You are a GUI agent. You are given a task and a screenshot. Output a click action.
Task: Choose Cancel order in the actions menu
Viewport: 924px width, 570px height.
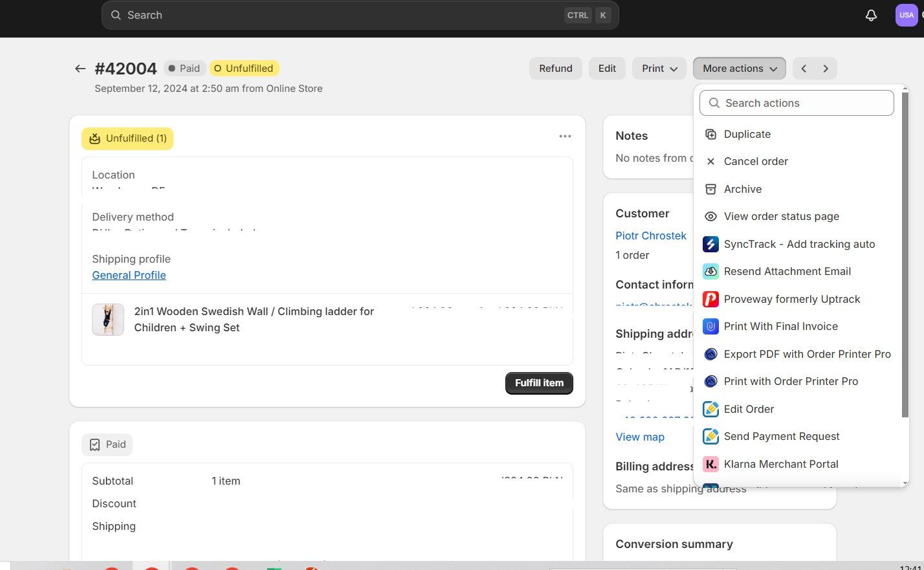pyautogui.click(x=797, y=162)
